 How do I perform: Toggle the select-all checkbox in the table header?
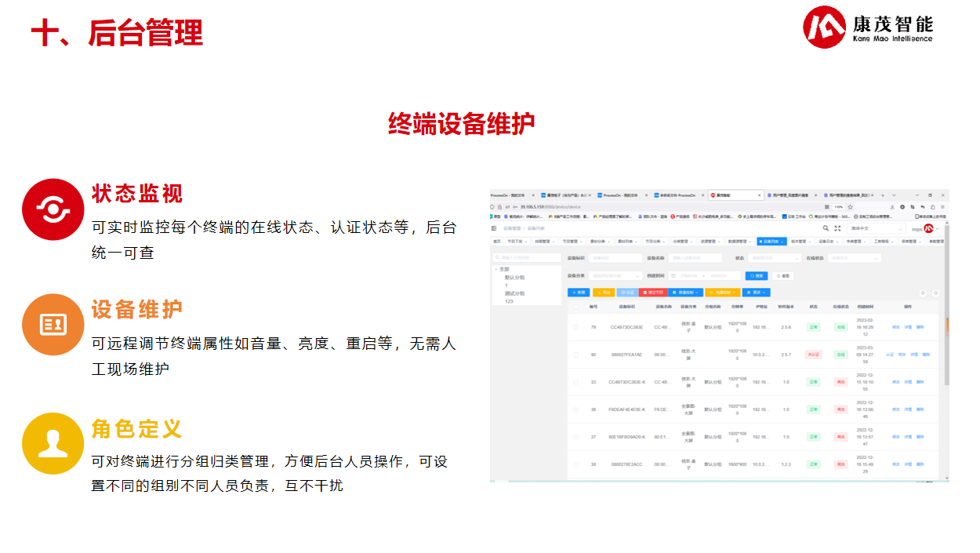[x=576, y=307]
